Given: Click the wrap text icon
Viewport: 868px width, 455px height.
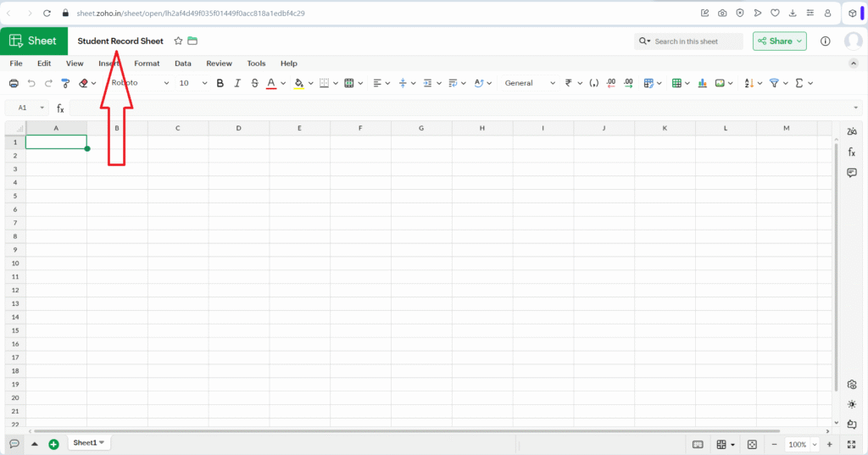Looking at the screenshot, I should pos(453,83).
